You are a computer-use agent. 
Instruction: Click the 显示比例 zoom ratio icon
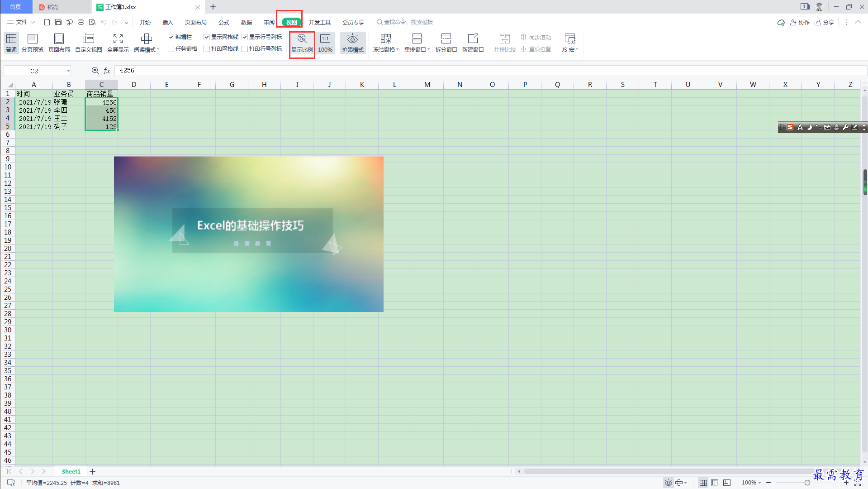tap(302, 43)
